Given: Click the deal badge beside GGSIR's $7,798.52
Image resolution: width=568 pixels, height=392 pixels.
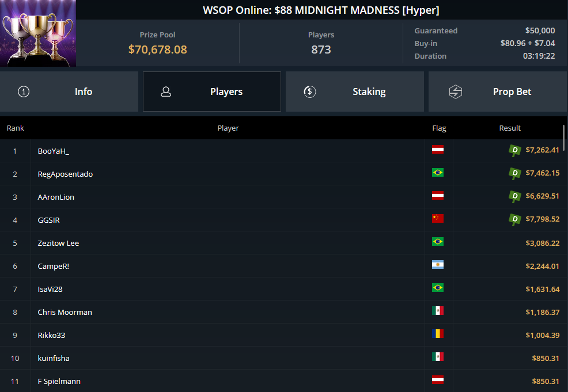Looking at the screenshot, I should click(x=515, y=219).
